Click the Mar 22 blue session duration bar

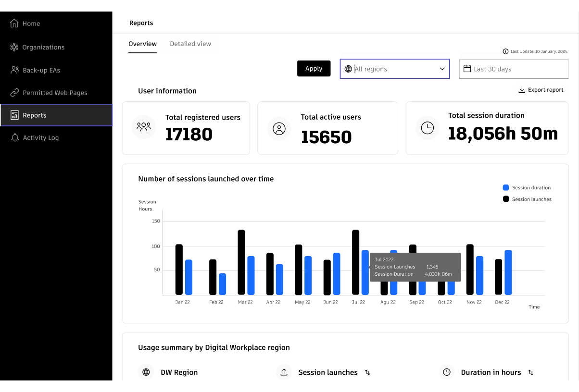tap(251, 275)
